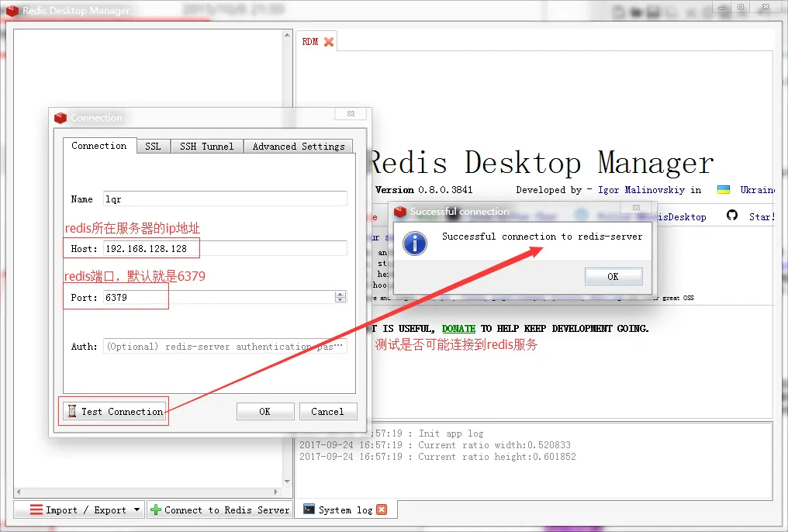This screenshot has height=532, width=788.
Task: Click the Name input field
Action: pyautogui.click(x=225, y=199)
